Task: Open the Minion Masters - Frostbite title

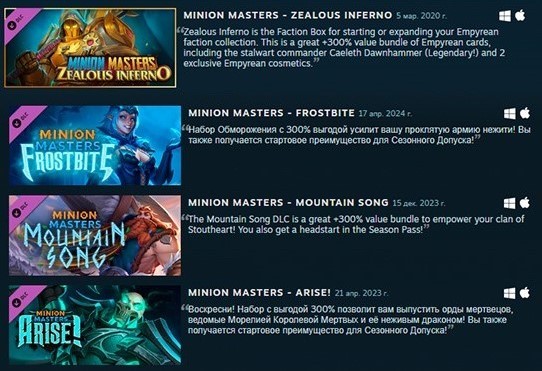Action: point(271,113)
